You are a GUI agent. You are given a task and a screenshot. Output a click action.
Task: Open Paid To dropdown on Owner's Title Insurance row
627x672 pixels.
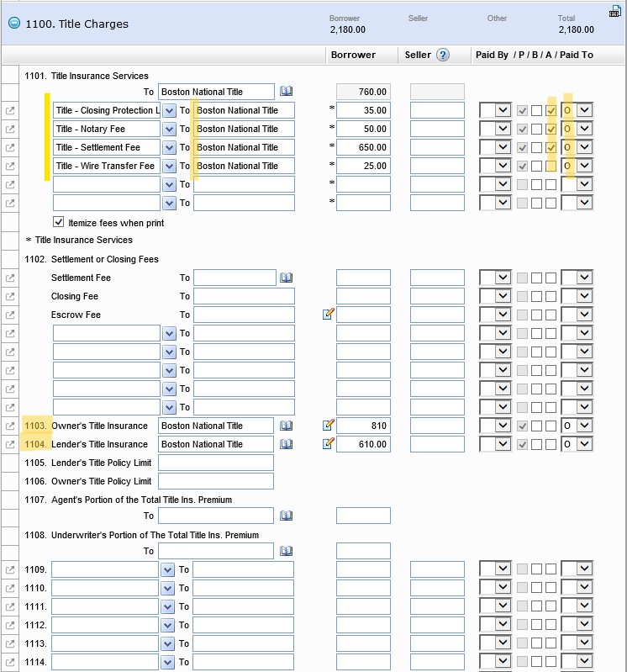[x=577, y=426]
